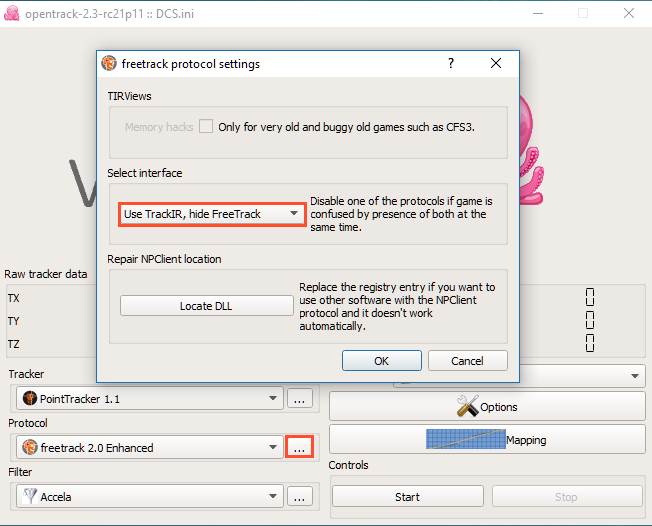
Task: Expand the profile dropdown arrow behind the dialog
Action: click(x=635, y=376)
